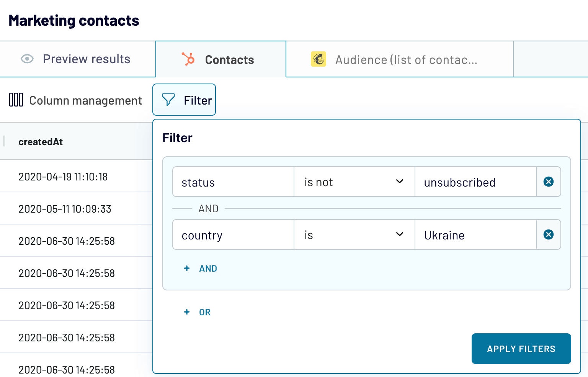Delete the country Ukraine filter row
This screenshot has width=588, height=377.
(548, 234)
